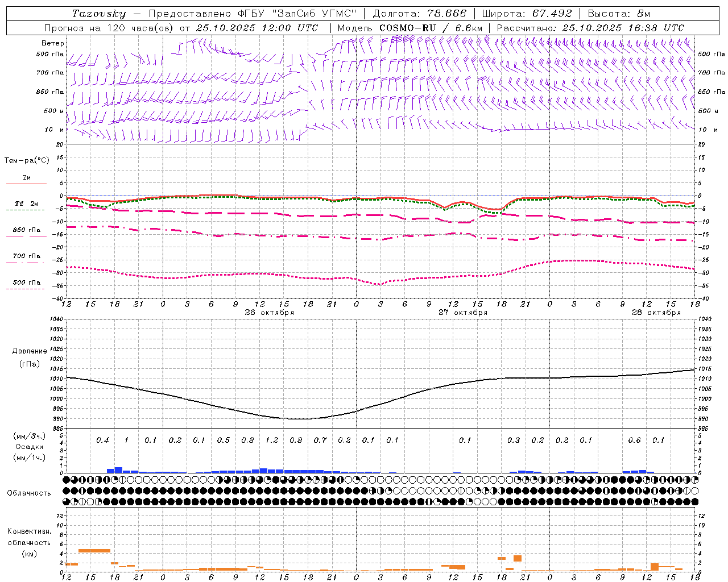Click the "0.5" precipitation value
Image resolution: width=728 pixels, height=582 pixels.
[x=224, y=440]
